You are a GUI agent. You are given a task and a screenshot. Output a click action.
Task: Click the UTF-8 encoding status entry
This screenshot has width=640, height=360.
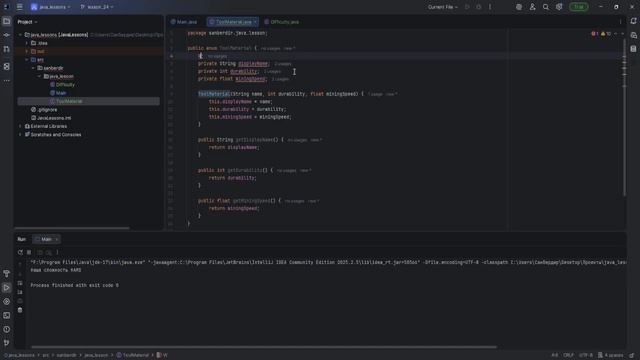point(586,355)
